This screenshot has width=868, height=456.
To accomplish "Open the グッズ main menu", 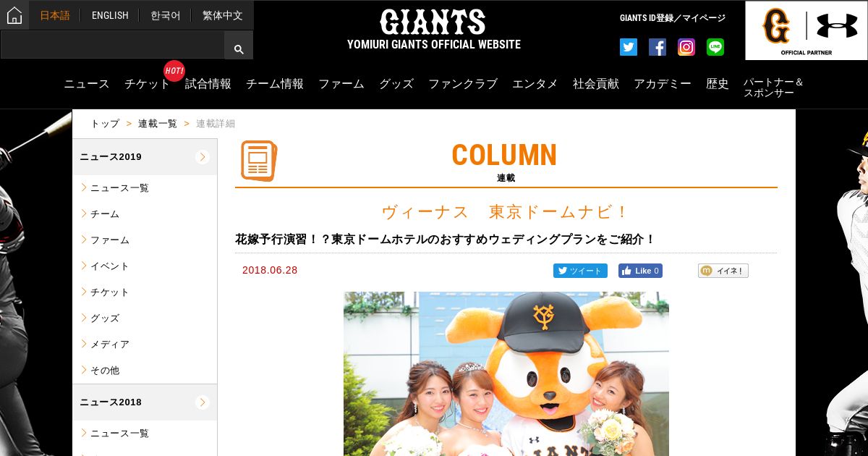I will [x=396, y=84].
